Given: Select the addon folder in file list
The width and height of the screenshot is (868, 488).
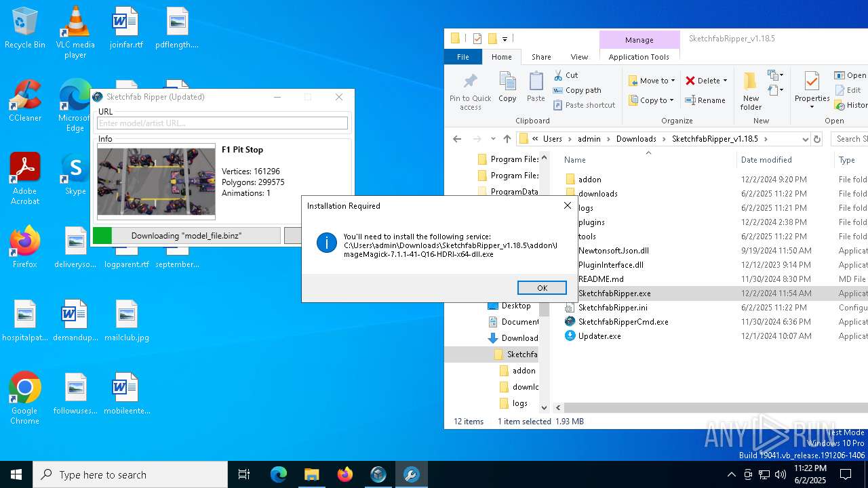Looking at the screenshot, I should (589, 180).
